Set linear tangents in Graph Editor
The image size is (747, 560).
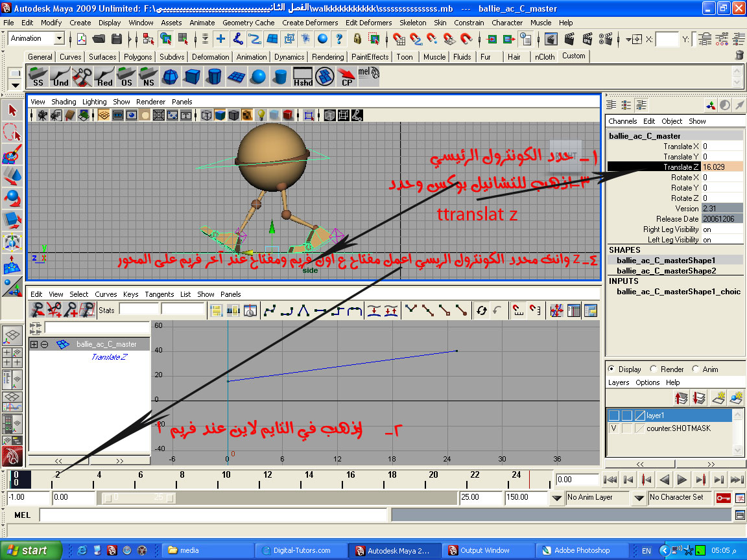coord(303,310)
